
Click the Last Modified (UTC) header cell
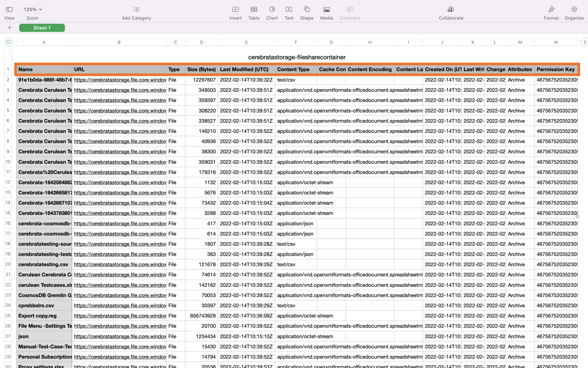pyautogui.click(x=246, y=69)
